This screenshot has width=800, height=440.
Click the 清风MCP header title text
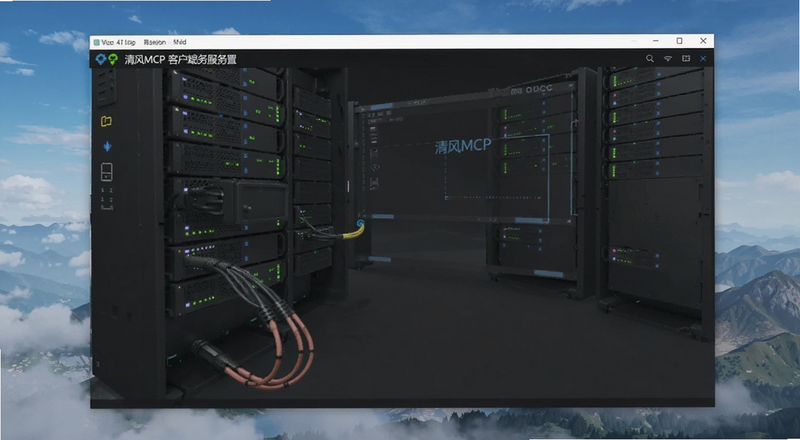[181, 59]
